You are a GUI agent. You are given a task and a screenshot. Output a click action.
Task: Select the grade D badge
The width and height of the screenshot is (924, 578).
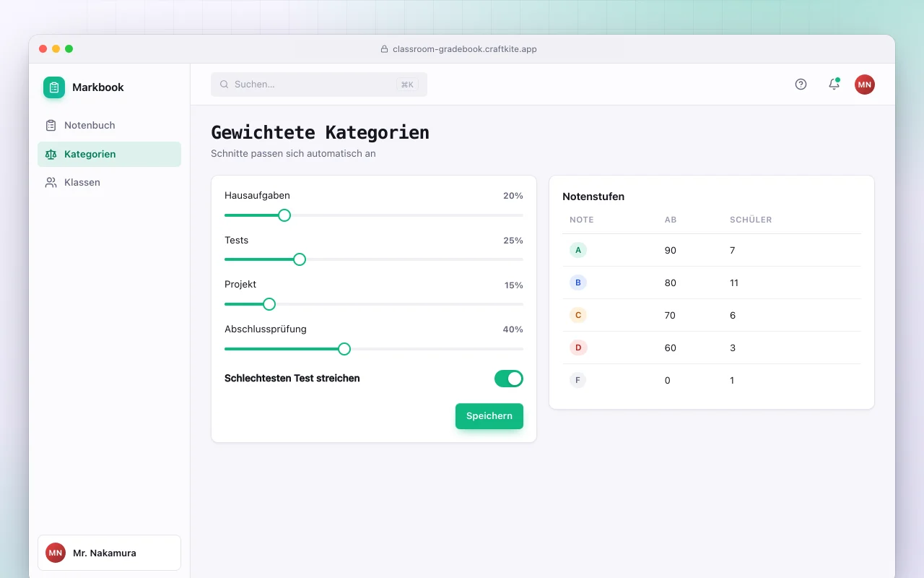(x=578, y=348)
